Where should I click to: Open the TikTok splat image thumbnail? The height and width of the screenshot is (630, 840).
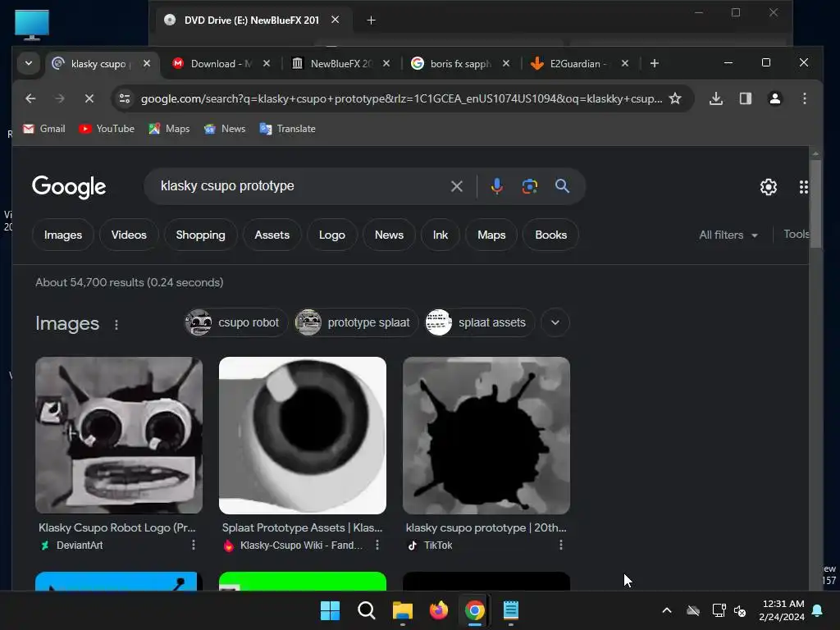click(486, 435)
